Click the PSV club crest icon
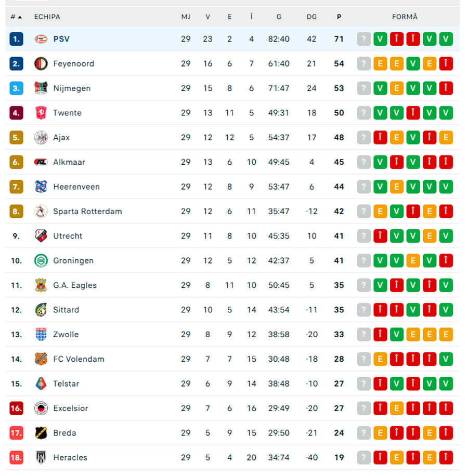The height and width of the screenshot is (476, 468). tap(41, 39)
